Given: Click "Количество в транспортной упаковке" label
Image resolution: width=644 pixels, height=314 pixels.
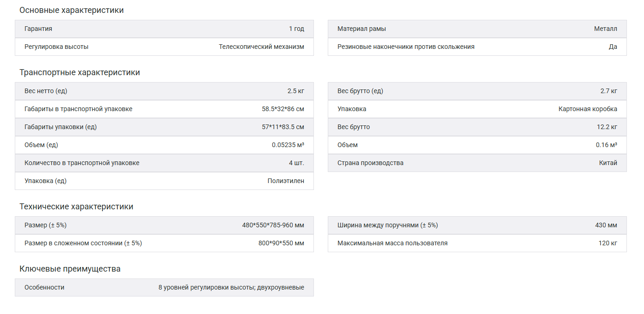Looking at the screenshot, I should click(x=82, y=163).
